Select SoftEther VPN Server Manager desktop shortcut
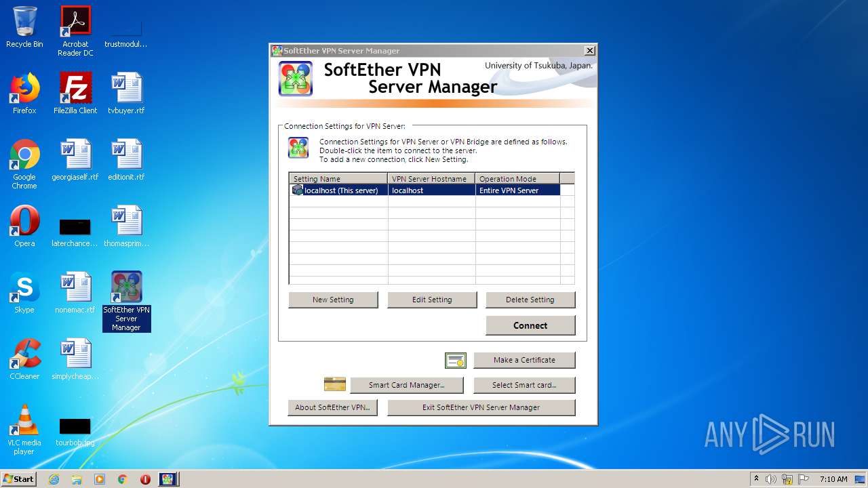Screen dimensions: 868x488 coord(126,302)
